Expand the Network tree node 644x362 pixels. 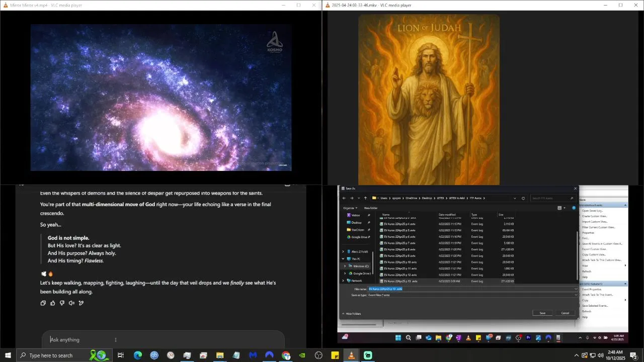(x=343, y=281)
